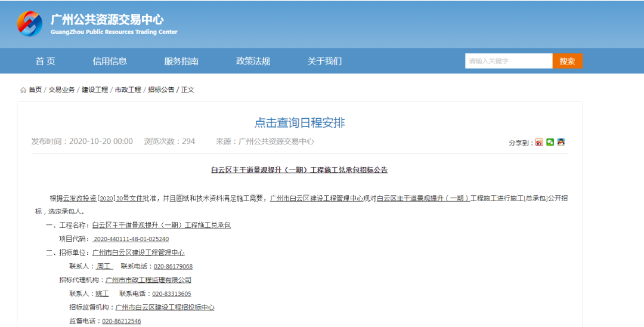Share article to Sina Weibo
Image resolution: width=644 pixels, height=327 pixels.
click(539, 142)
